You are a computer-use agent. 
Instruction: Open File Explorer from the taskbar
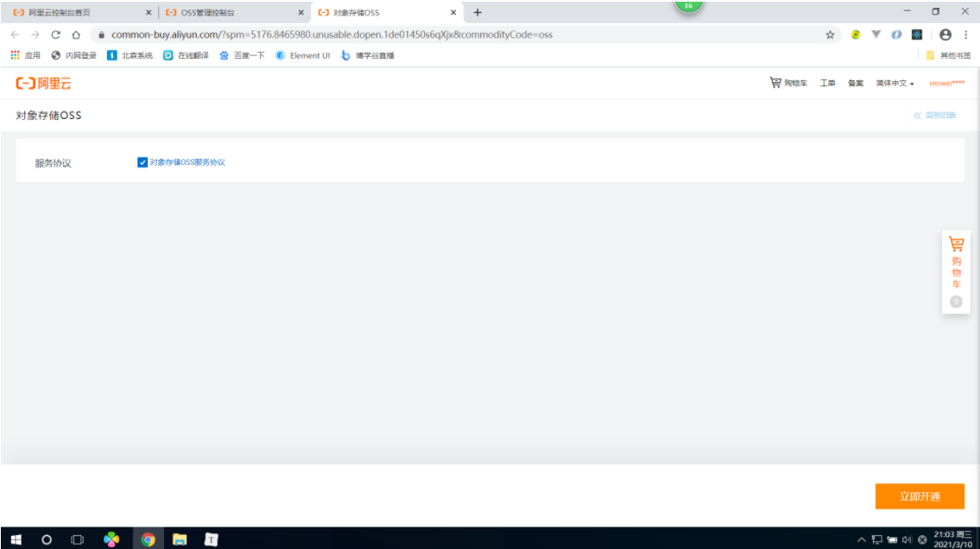point(180,539)
